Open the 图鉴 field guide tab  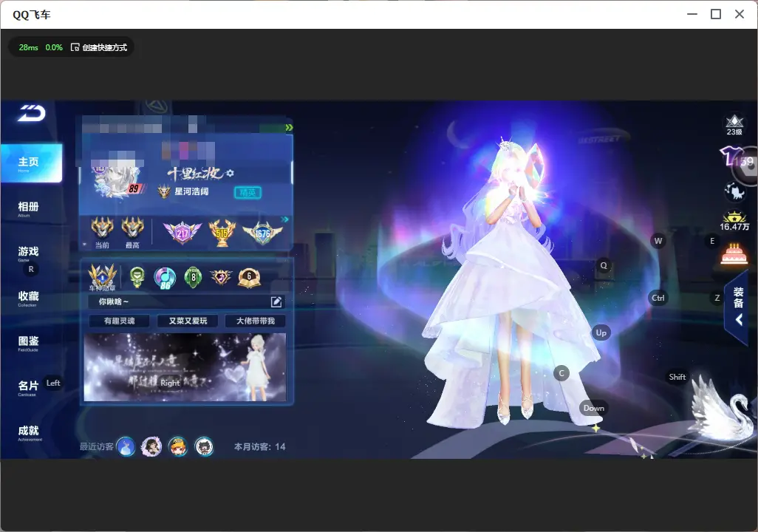point(29,343)
